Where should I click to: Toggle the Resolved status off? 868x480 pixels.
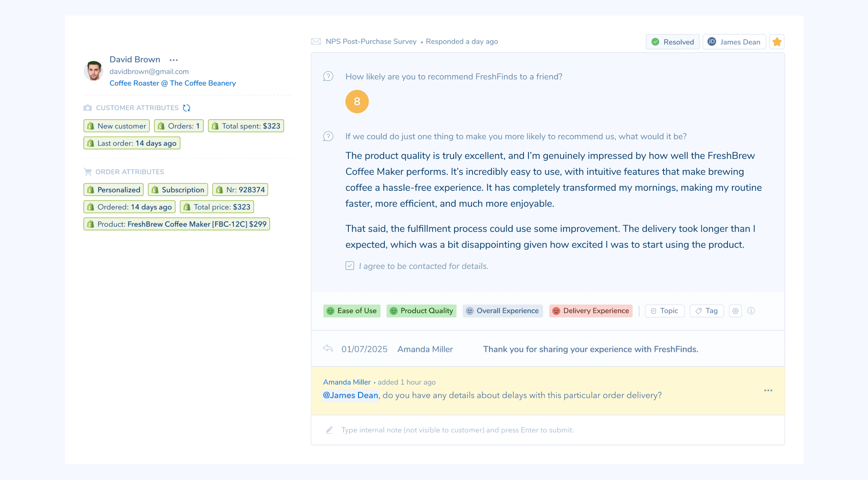point(672,41)
